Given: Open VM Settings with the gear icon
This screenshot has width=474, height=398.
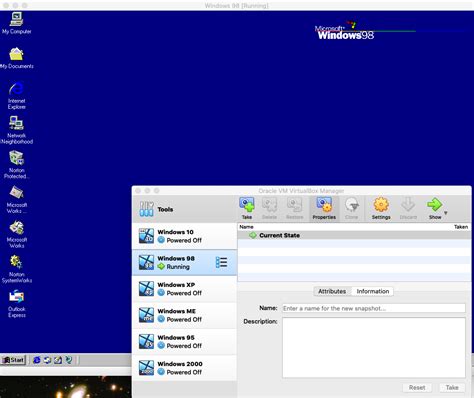Looking at the screenshot, I should pyautogui.click(x=381, y=208).
